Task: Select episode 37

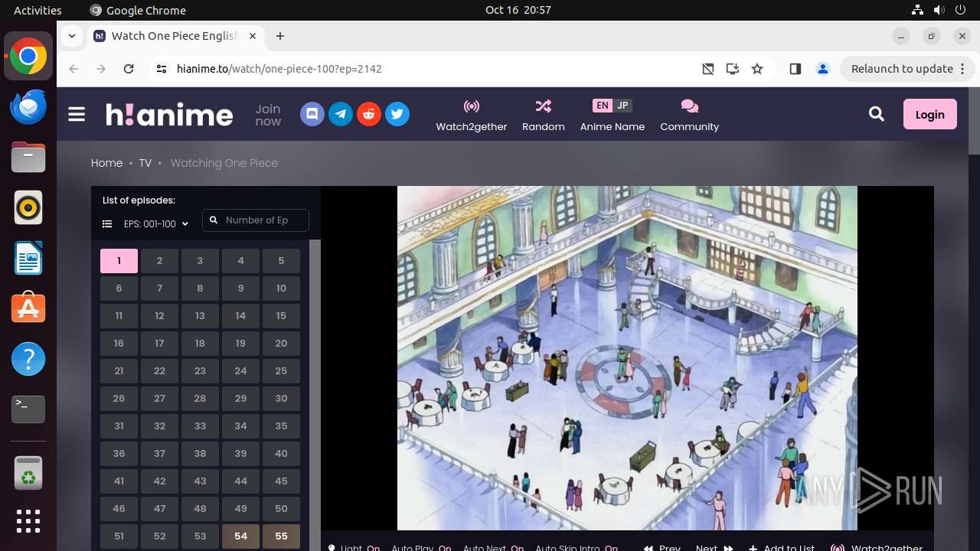Action: coord(159,454)
